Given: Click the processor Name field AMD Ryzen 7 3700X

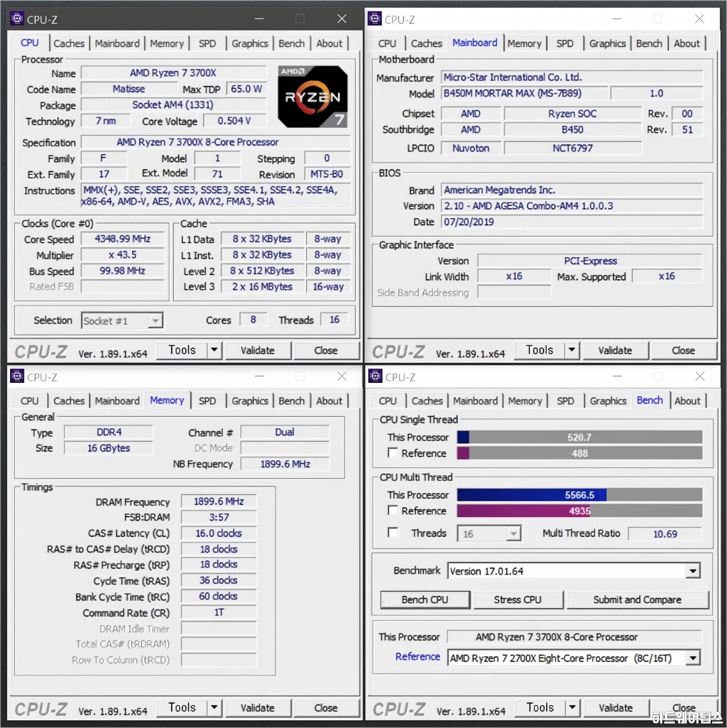Looking at the screenshot, I should click(x=174, y=73).
